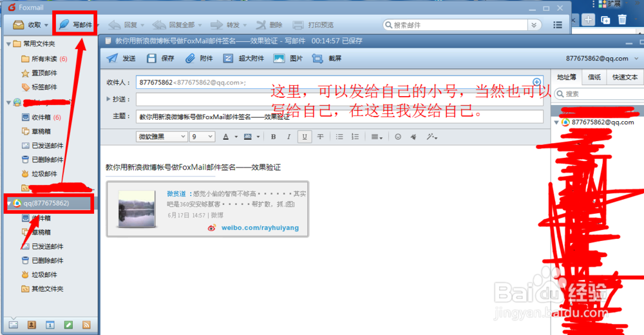Open the main menu list icon
The width and height of the screenshot is (644, 335).
557,25
